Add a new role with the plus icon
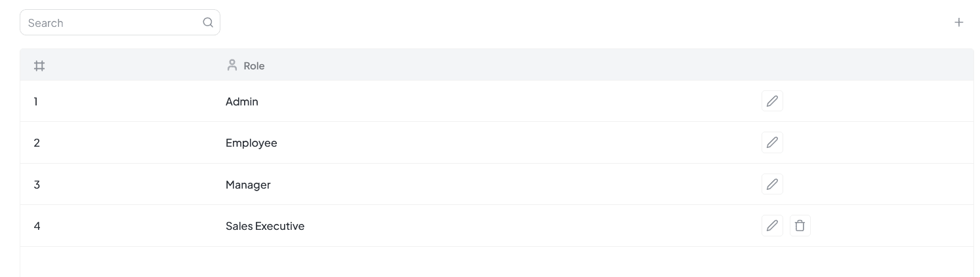Viewport: 980px width, 277px height. pos(958,22)
